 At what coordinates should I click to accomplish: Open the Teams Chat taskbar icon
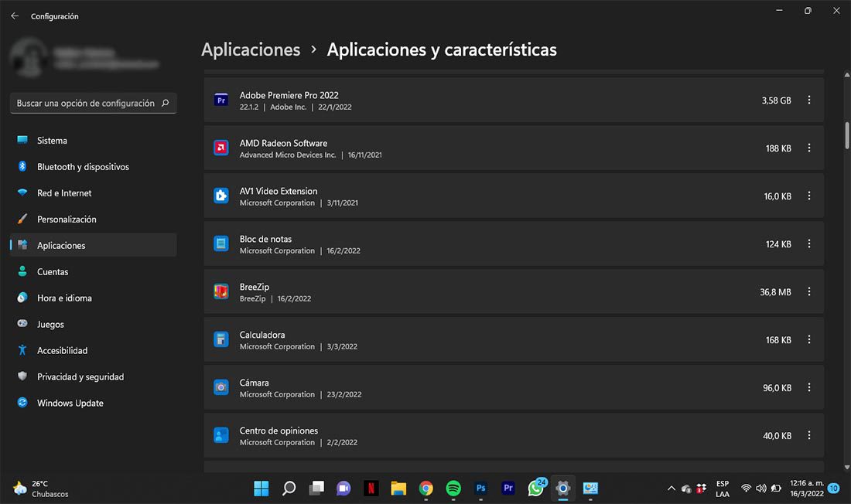pyautogui.click(x=343, y=489)
